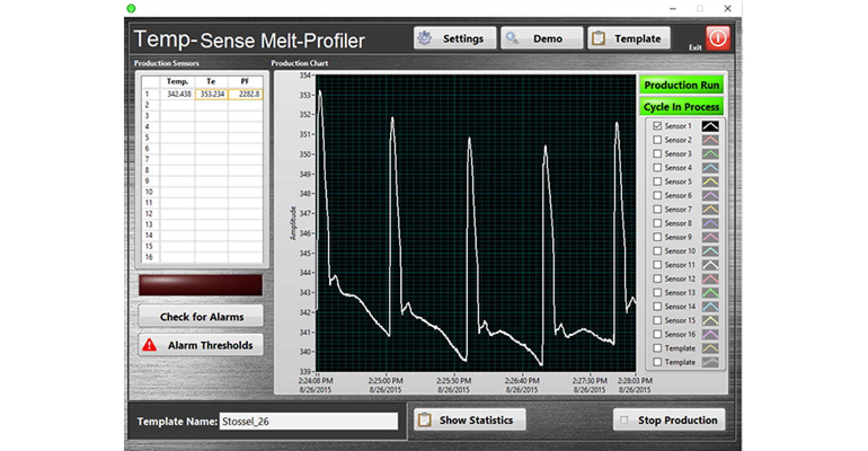Tick the first Template checkbox
868x451 pixels.
657,348
